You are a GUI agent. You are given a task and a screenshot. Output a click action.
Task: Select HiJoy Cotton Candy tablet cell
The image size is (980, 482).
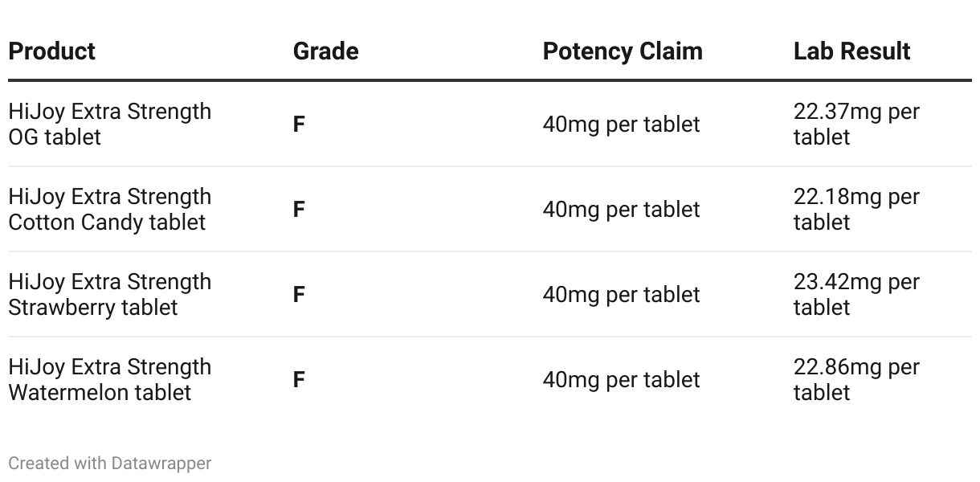(110, 209)
